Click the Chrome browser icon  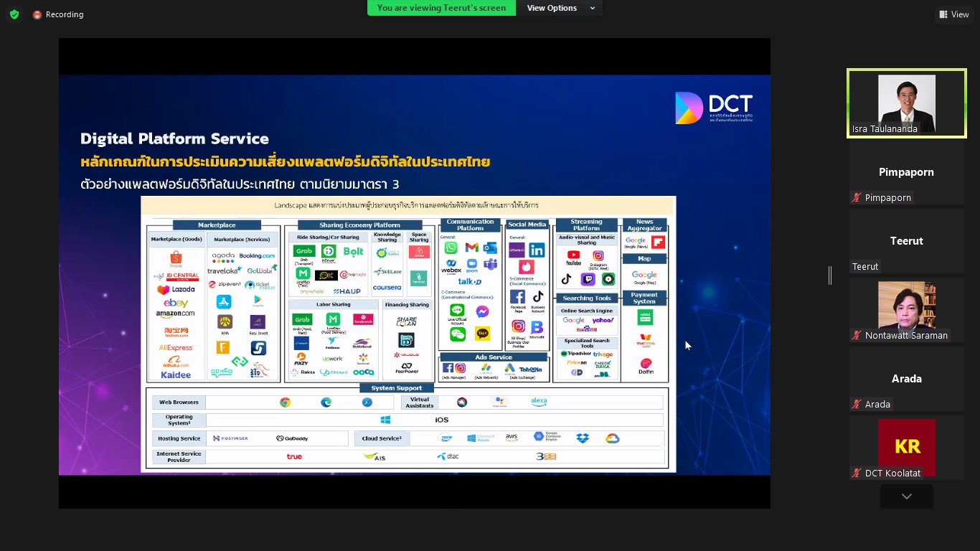point(285,402)
